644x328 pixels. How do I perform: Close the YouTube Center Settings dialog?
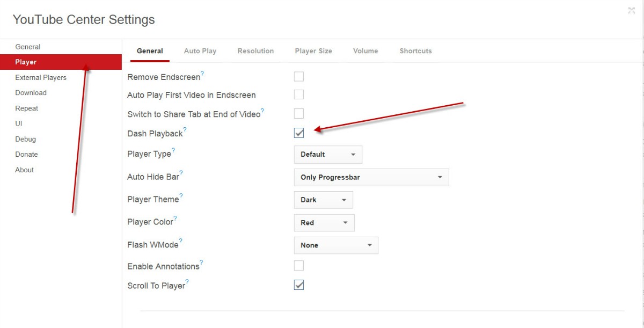[631, 11]
